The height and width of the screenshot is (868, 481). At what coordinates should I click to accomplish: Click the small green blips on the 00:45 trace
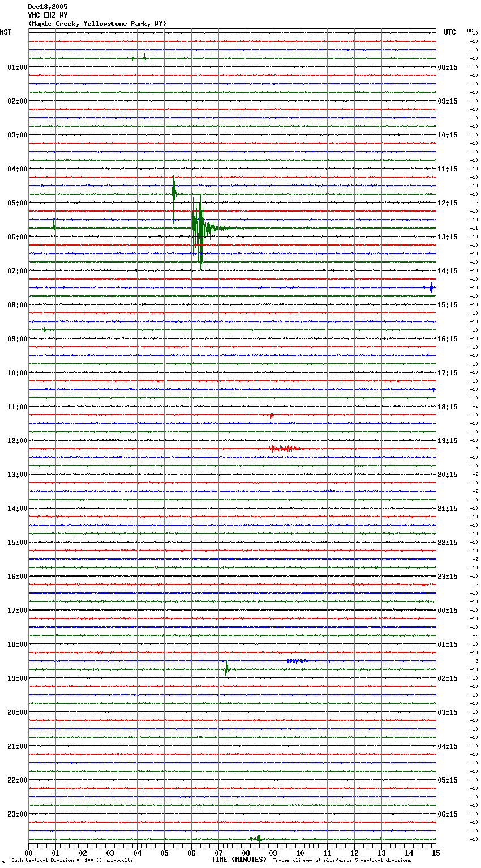[139, 58]
